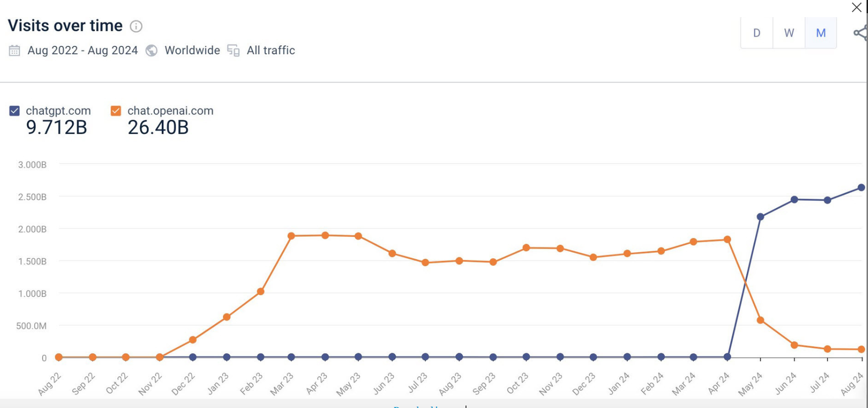Open the All traffic filter
This screenshot has height=408, width=868.
pyautogui.click(x=271, y=50)
